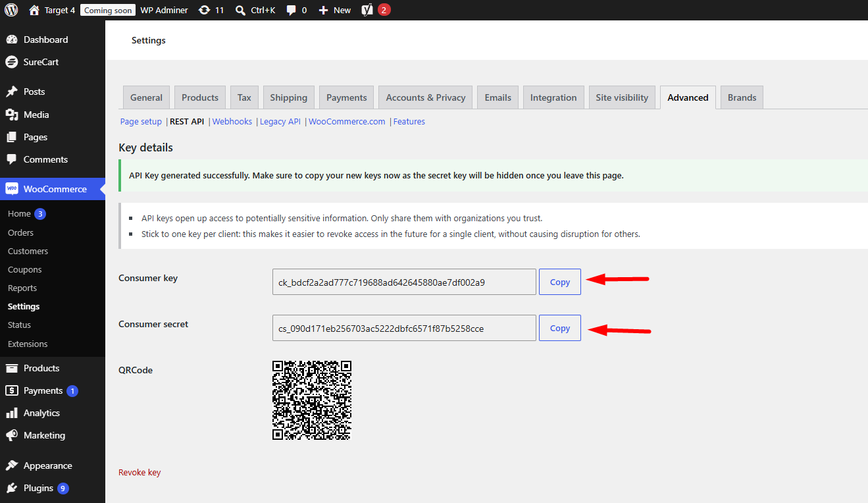
Task: Open the Tax tab
Action: coord(244,97)
